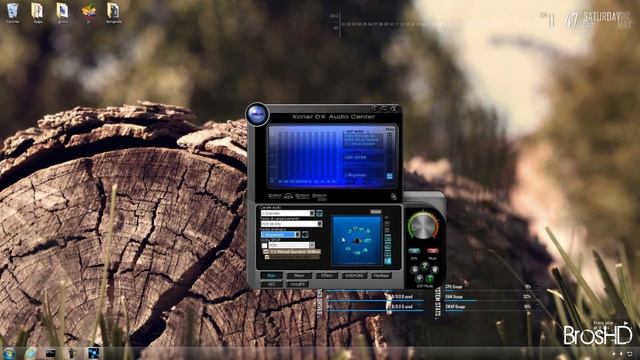Open the template folder on desktop
Viewport: 640px width, 360px height.
(113, 13)
